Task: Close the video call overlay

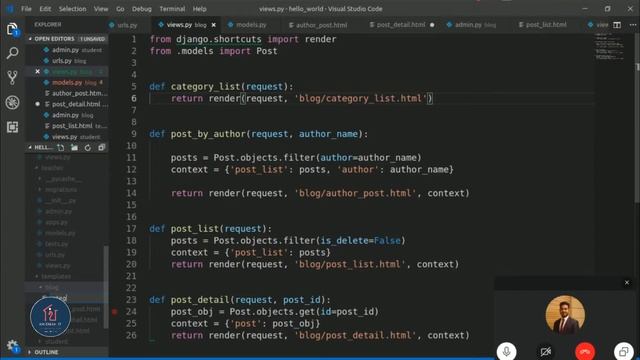Action: [627, 282]
